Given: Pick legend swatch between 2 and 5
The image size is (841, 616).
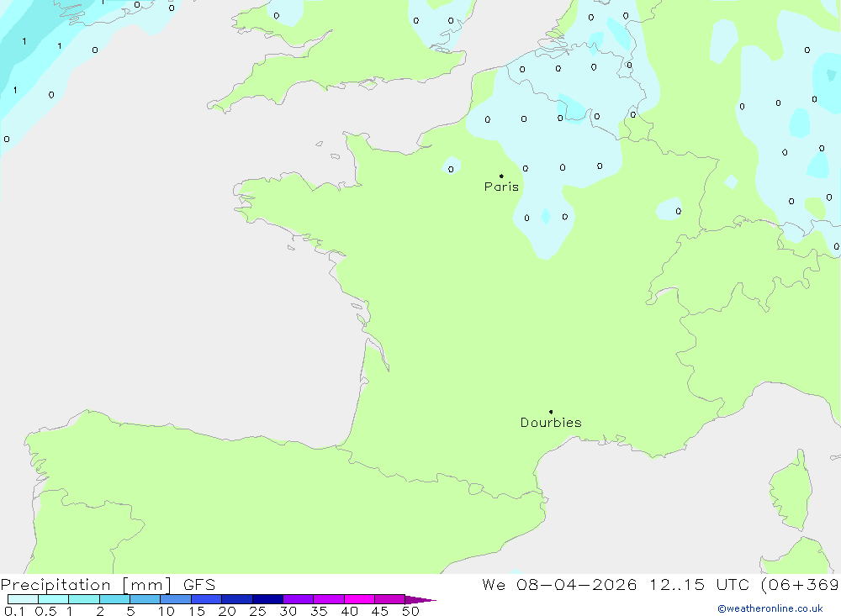Looking at the screenshot, I should [114, 599].
